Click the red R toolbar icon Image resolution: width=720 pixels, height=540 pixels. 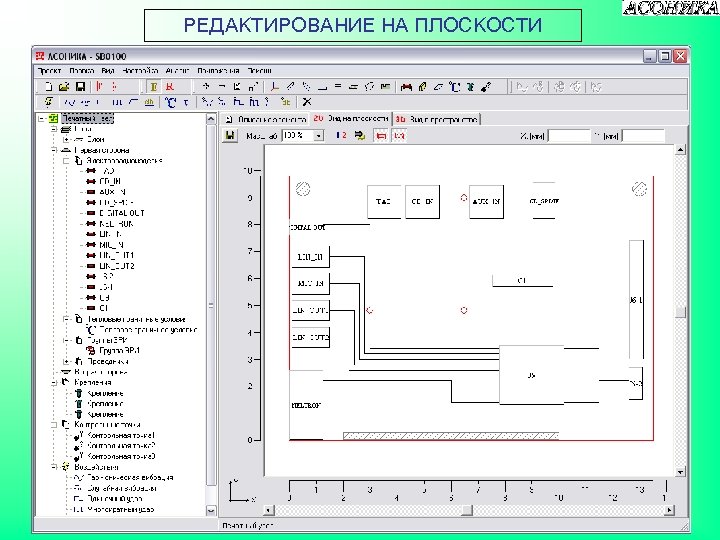coord(169,87)
